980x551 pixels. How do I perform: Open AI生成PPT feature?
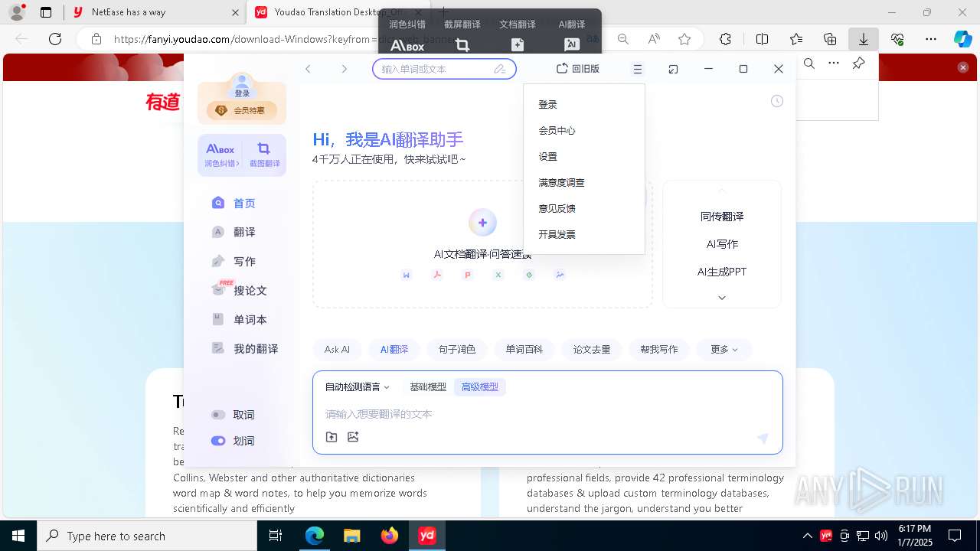click(x=722, y=272)
